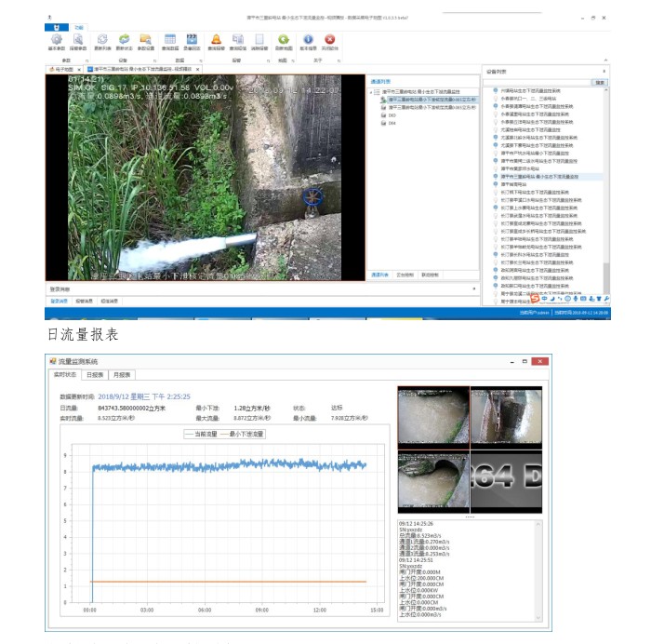
Task: Select the highlighted station in device list
Action: pyautogui.click(x=539, y=177)
